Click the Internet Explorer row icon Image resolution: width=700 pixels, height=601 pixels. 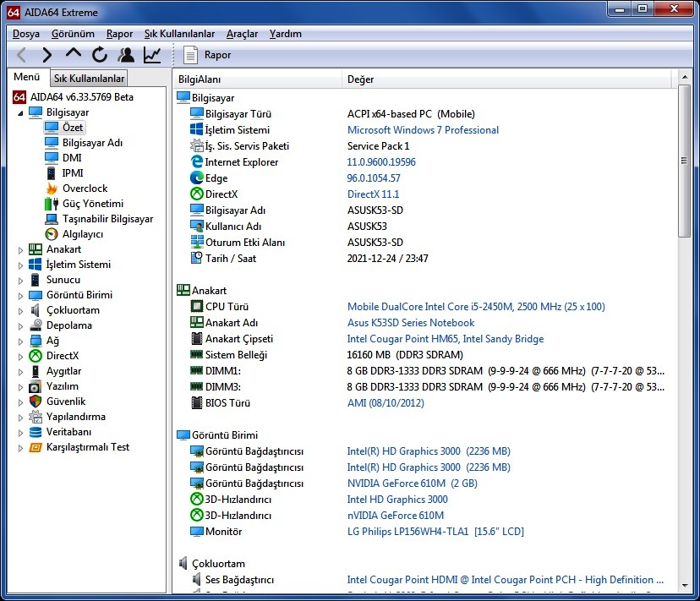(197, 161)
